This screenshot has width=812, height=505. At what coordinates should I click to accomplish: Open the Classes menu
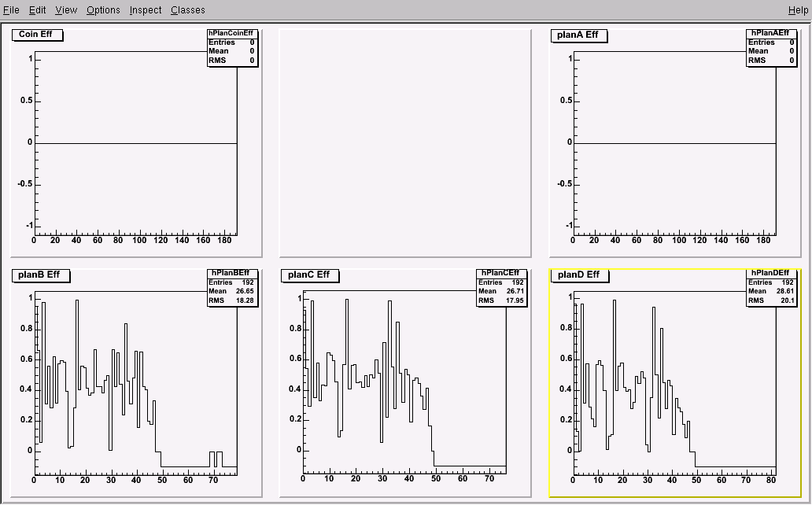188,10
